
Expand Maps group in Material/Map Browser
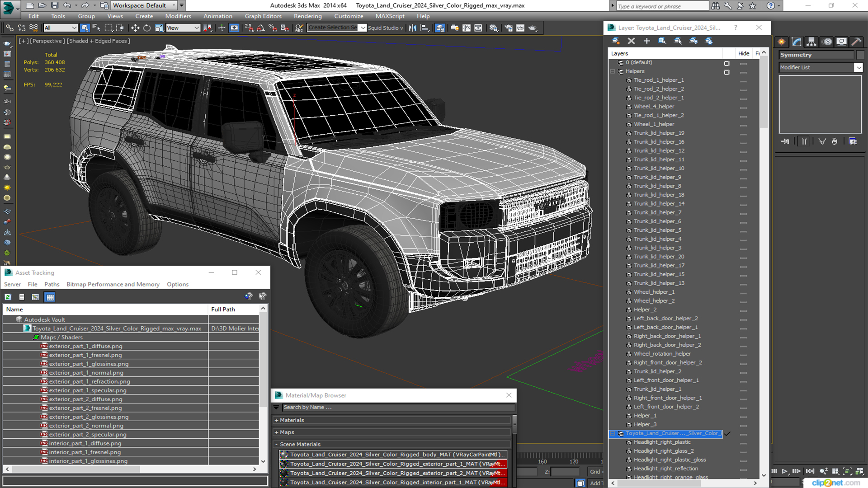[x=276, y=432]
